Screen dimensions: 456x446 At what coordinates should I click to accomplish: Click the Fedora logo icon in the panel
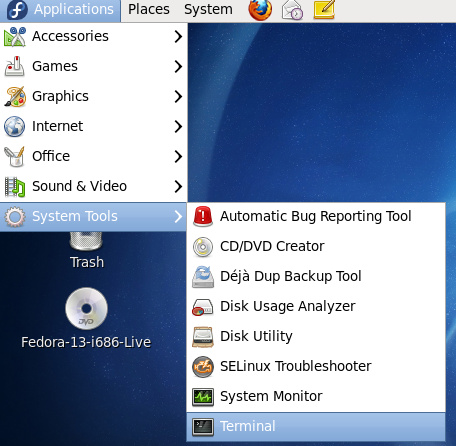click(x=17, y=10)
